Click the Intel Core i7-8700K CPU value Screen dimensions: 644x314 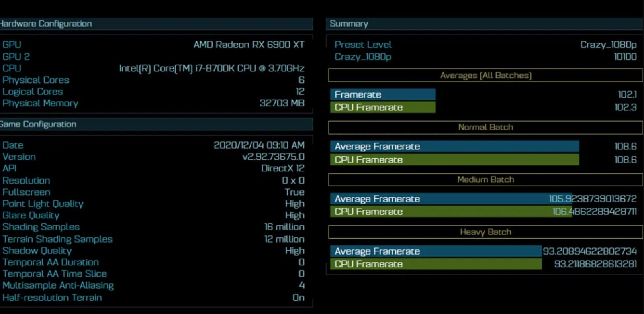[x=211, y=68]
